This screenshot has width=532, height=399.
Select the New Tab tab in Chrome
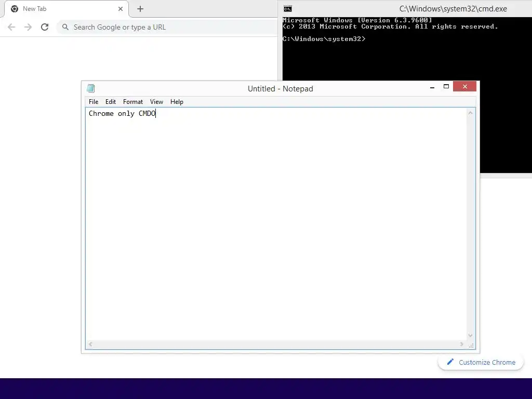click(66, 9)
